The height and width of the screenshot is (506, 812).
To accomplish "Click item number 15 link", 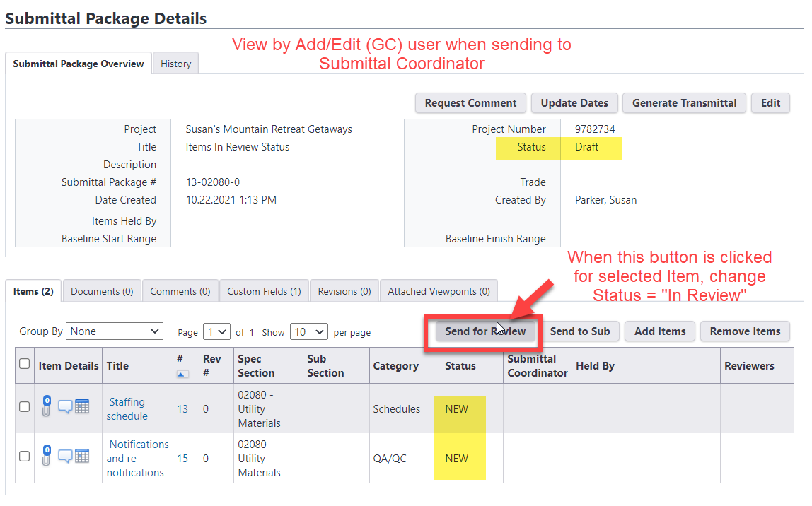I will click(x=182, y=458).
